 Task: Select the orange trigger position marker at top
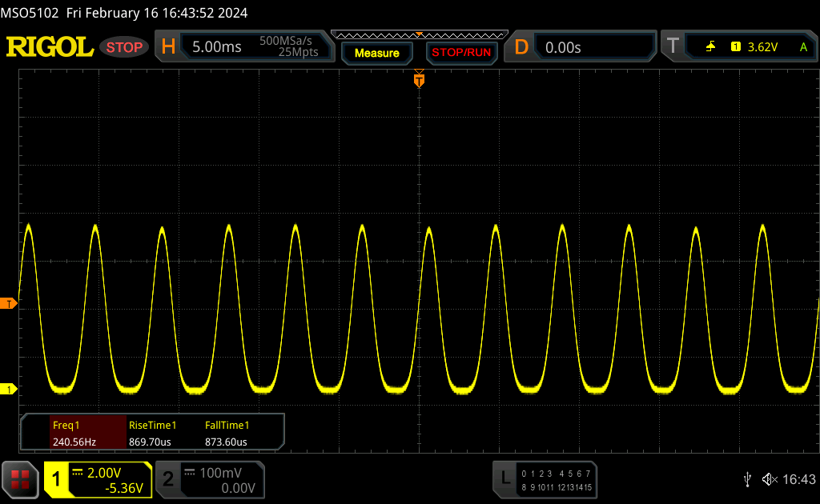click(x=419, y=79)
